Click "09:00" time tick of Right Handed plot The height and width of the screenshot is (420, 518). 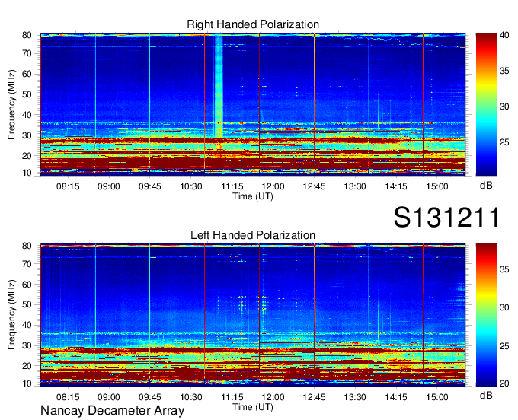(x=109, y=186)
